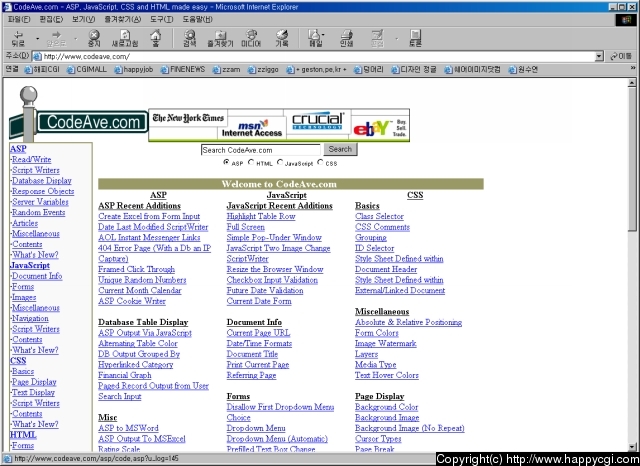Open the Mail button dropdown arrow
Screen dimensions: 640x466
[x=323, y=35]
